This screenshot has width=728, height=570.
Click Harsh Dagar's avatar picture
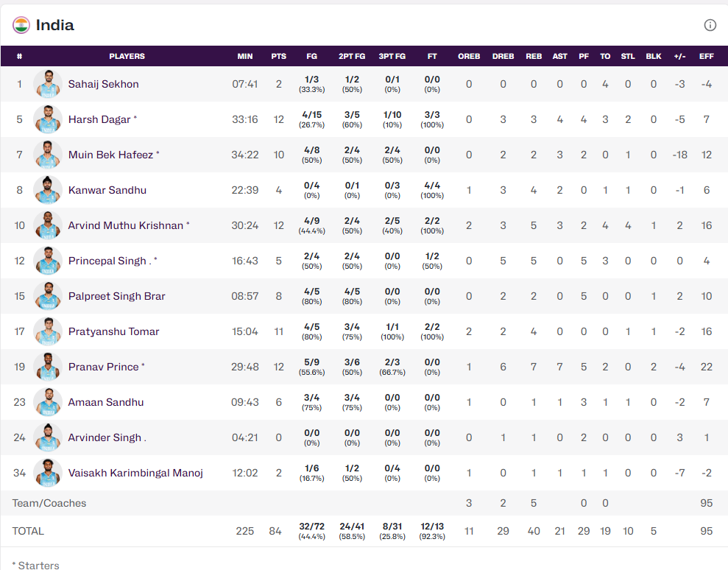pos(48,119)
